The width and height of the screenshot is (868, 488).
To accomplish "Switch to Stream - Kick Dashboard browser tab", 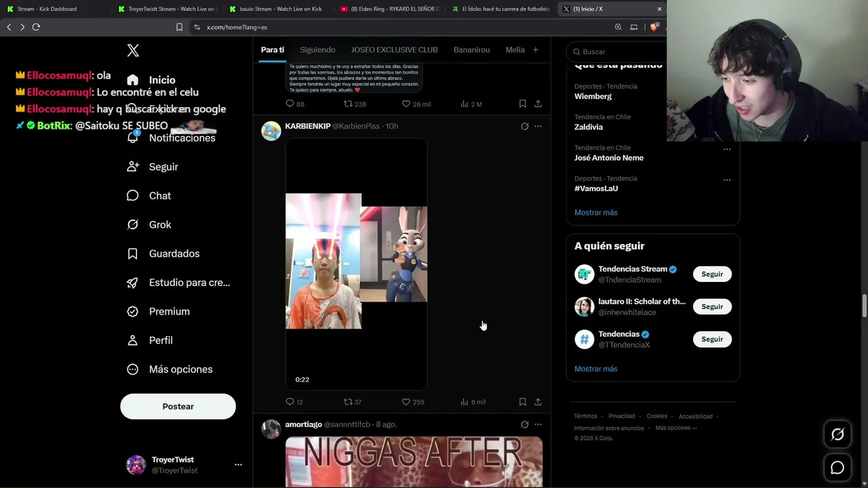I will pos(56,9).
